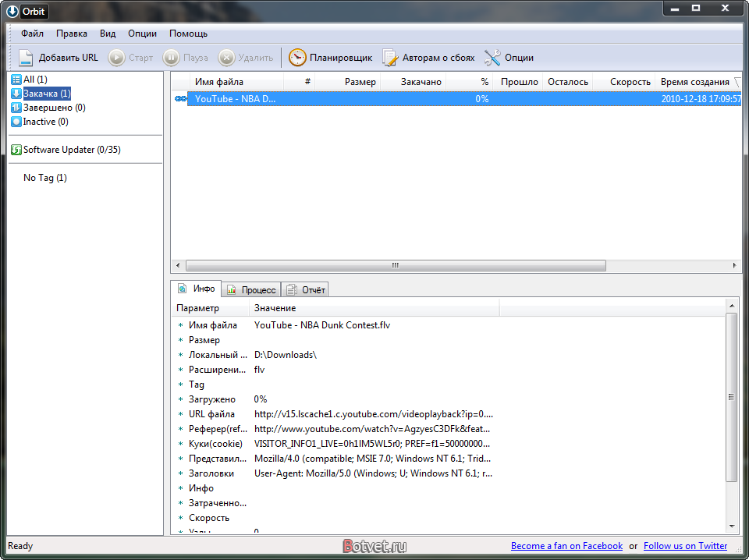The width and height of the screenshot is (749, 560).
Task: Sort by Имя файла column header
Action: pyautogui.click(x=236, y=82)
